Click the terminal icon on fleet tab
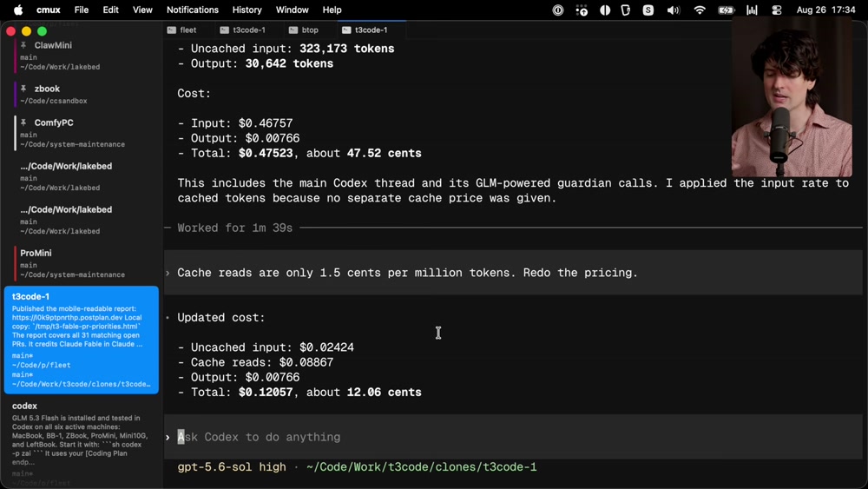Image resolution: width=868 pixels, height=489 pixels. [x=172, y=30]
